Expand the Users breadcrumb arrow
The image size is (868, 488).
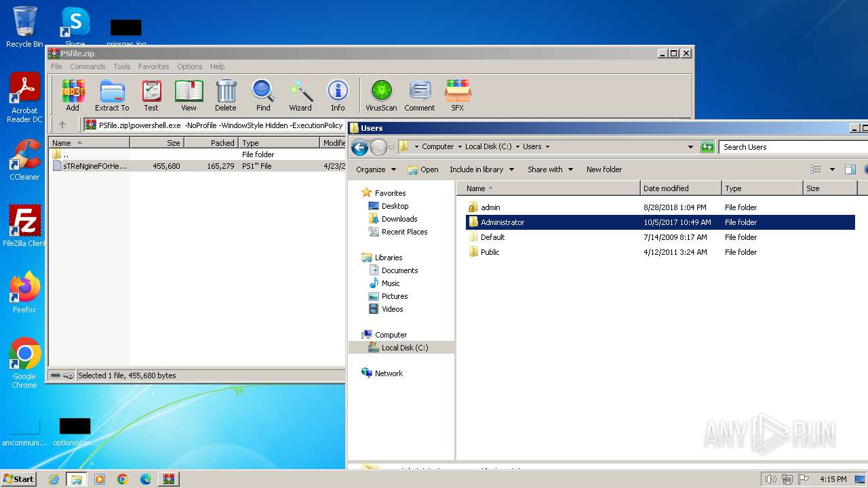(x=547, y=147)
